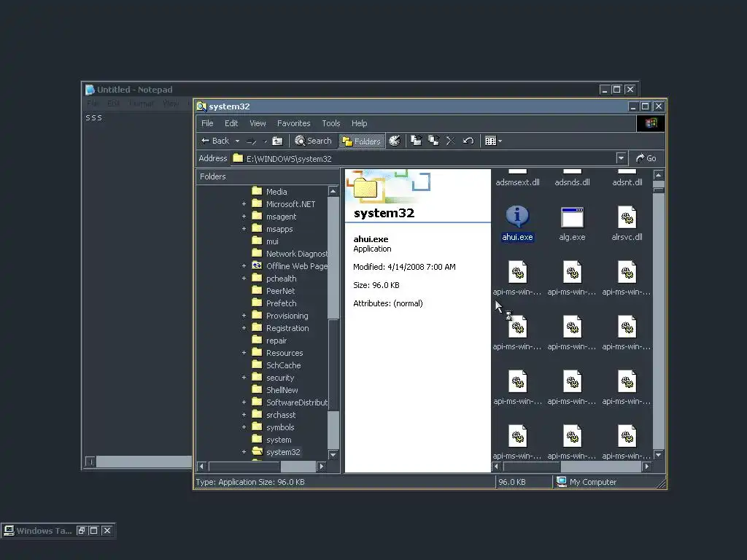
Task: Click the Windows flag logo in menu bar
Action: (651, 123)
